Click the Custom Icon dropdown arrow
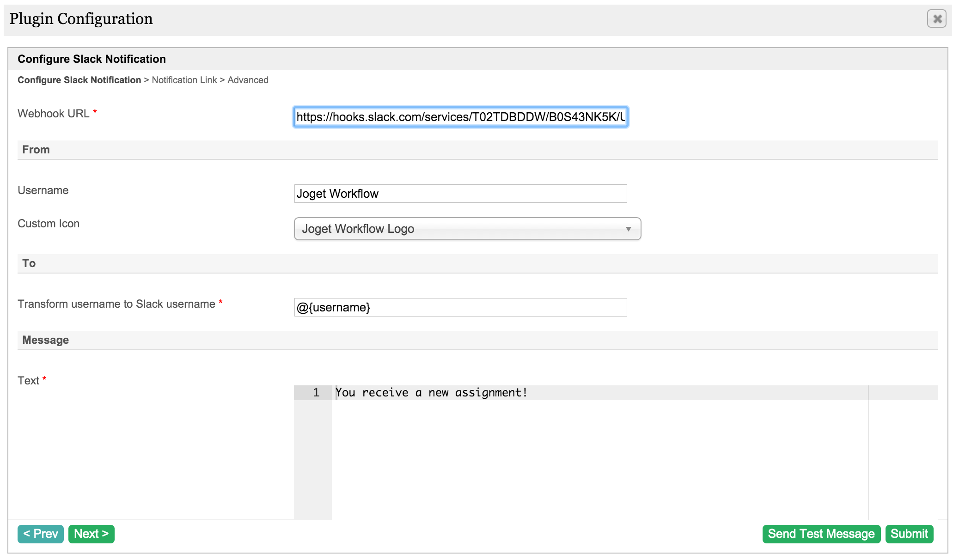The image size is (953, 560). click(x=628, y=229)
